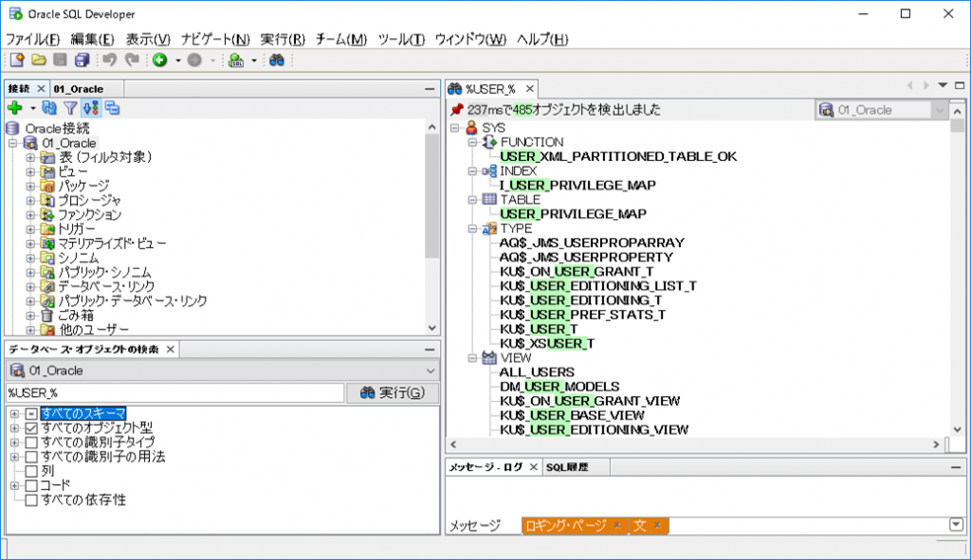Open the ファイル menu

(x=33, y=40)
